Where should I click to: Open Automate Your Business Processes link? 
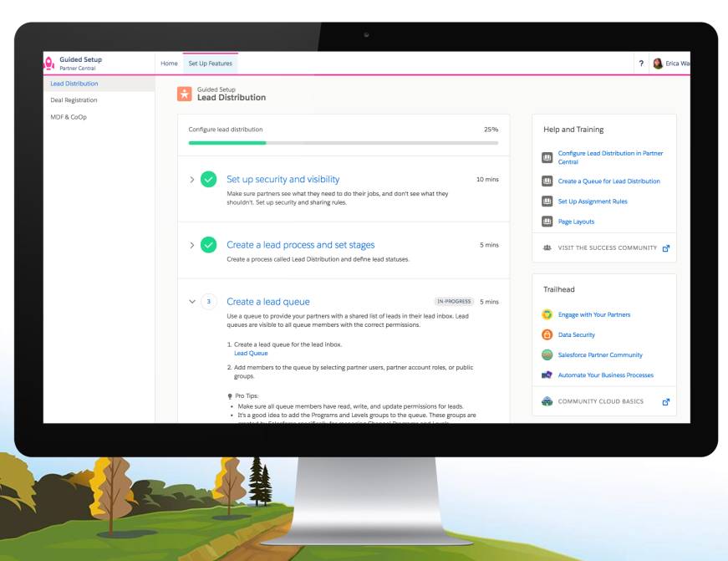pyautogui.click(x=605, y=375)
